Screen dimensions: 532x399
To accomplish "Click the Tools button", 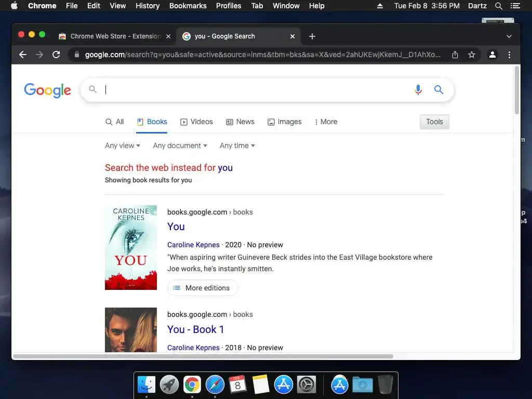I will (434, 122).
